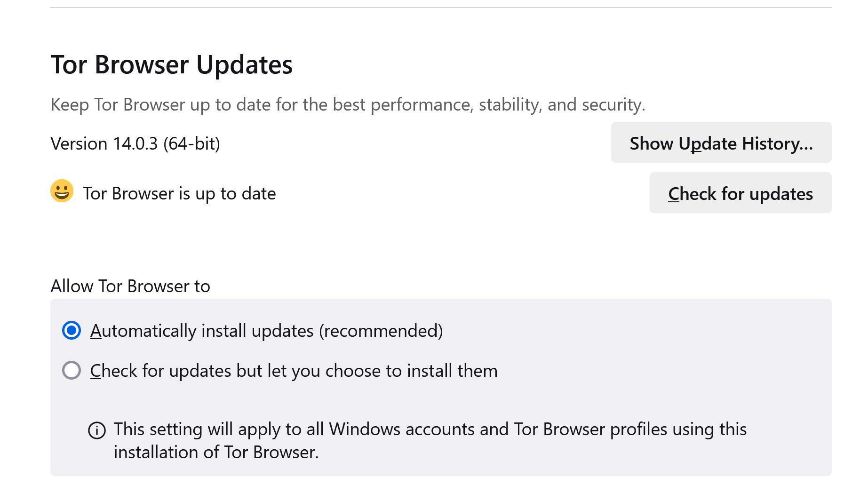Click the word "(recommended)" in the first option

381,331
